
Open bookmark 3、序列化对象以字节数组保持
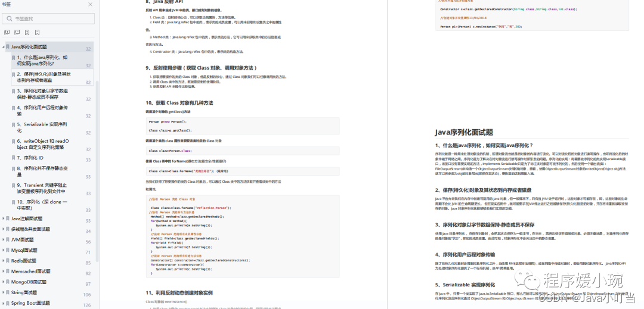tap(42, 94)
